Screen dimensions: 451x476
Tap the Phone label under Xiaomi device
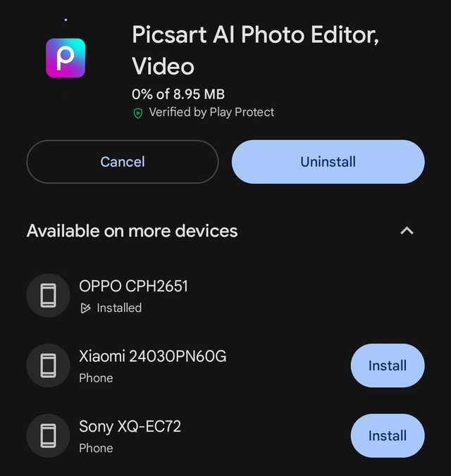[96, 378]
